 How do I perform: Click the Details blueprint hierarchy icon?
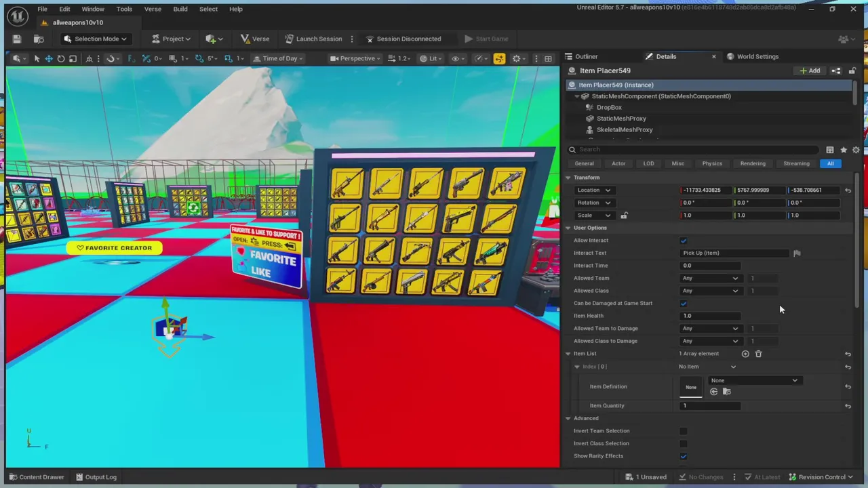836,70
